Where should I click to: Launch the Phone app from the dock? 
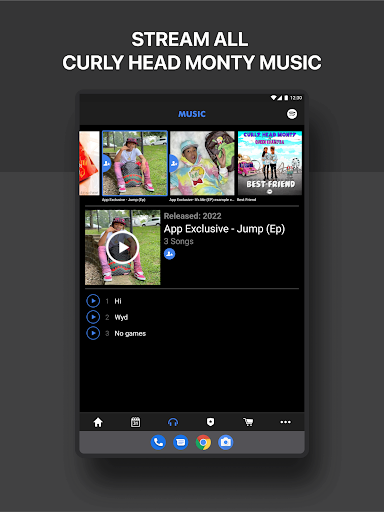pos(158,442)
